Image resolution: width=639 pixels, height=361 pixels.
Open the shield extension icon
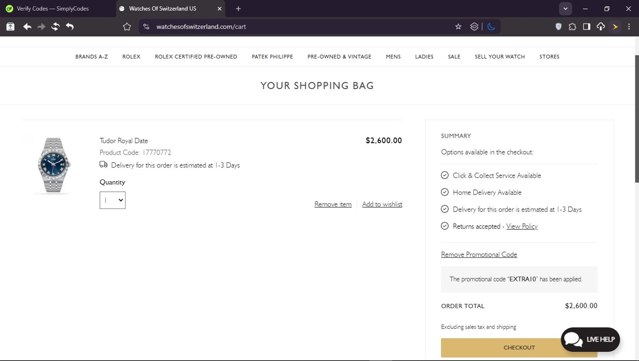coord(558,26)
